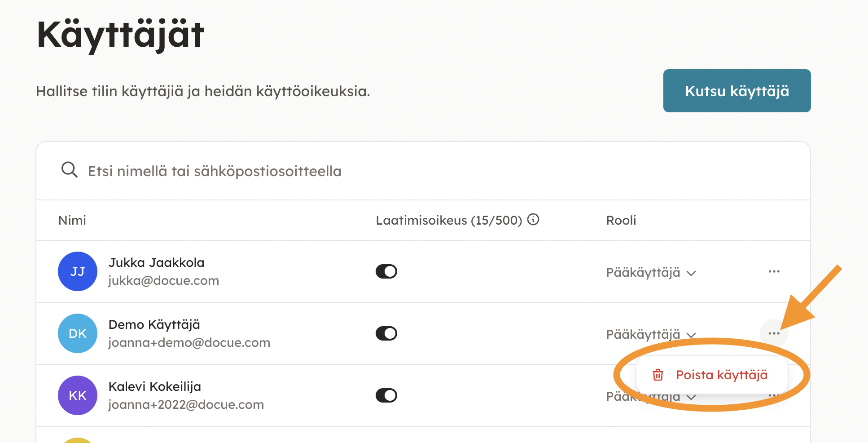The width and height of the screenshot is (868, 443).
Task: Disable Laatimisoikeus switch for Demo Käyttäjä
Action: tap(386, 333)
